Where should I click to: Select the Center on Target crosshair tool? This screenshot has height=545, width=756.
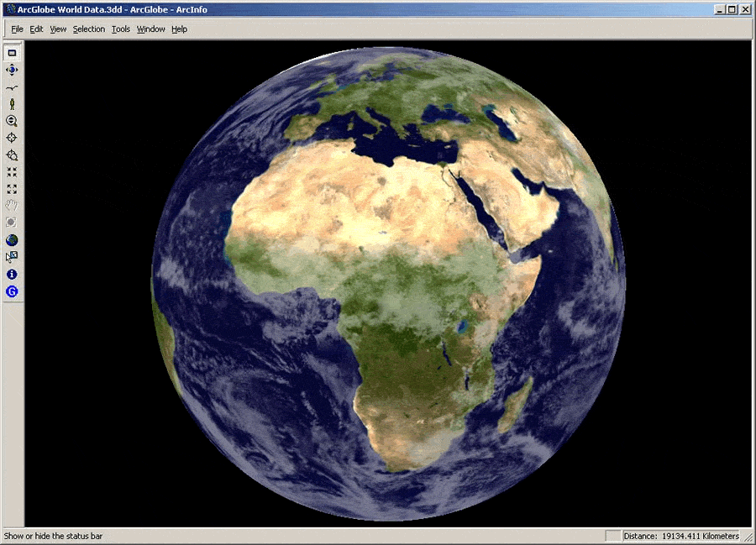(12, 138)
